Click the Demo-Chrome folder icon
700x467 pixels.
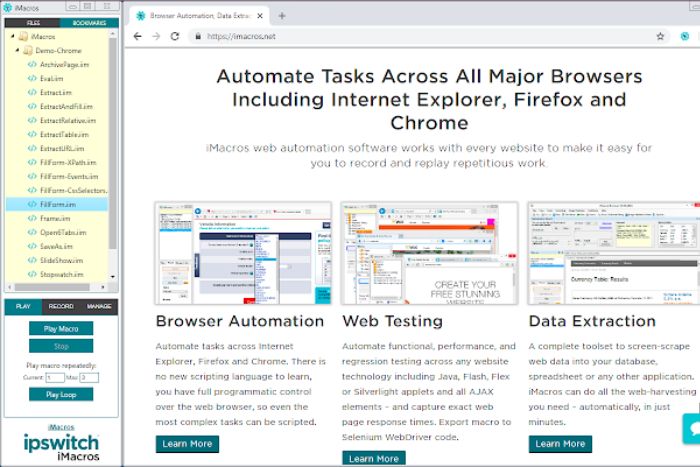tap(29, 50)
